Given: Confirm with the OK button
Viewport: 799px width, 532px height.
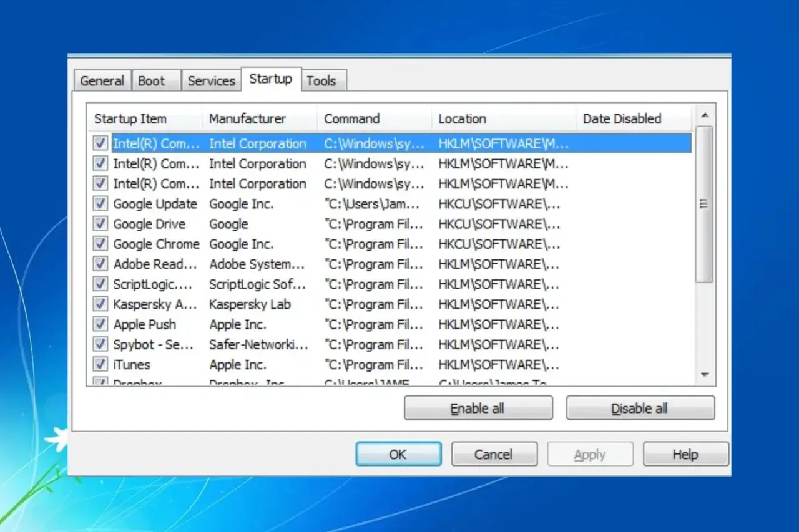Looking at the screenshot, I should tap(398, 454).
